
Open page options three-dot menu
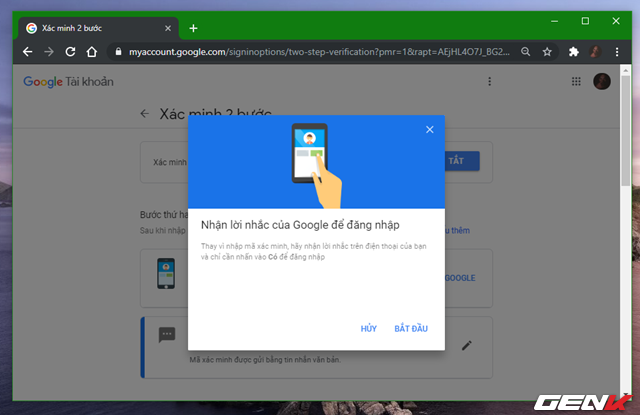point(489,82)
